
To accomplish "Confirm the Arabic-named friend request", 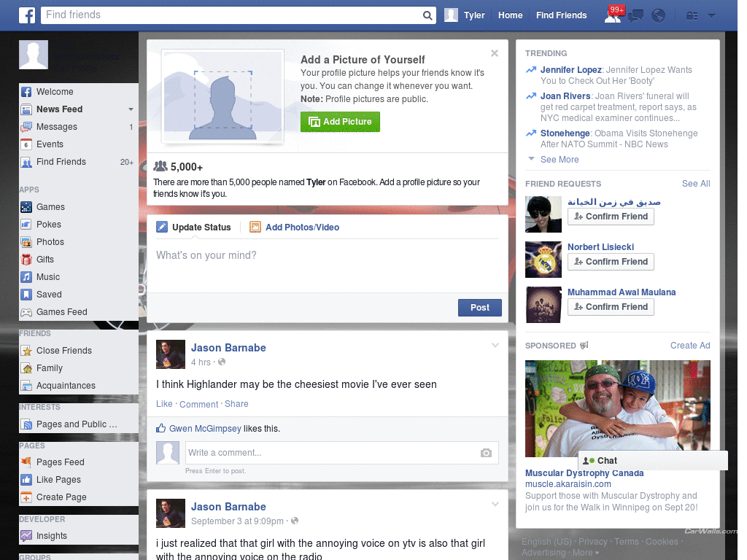I will 611,216.
